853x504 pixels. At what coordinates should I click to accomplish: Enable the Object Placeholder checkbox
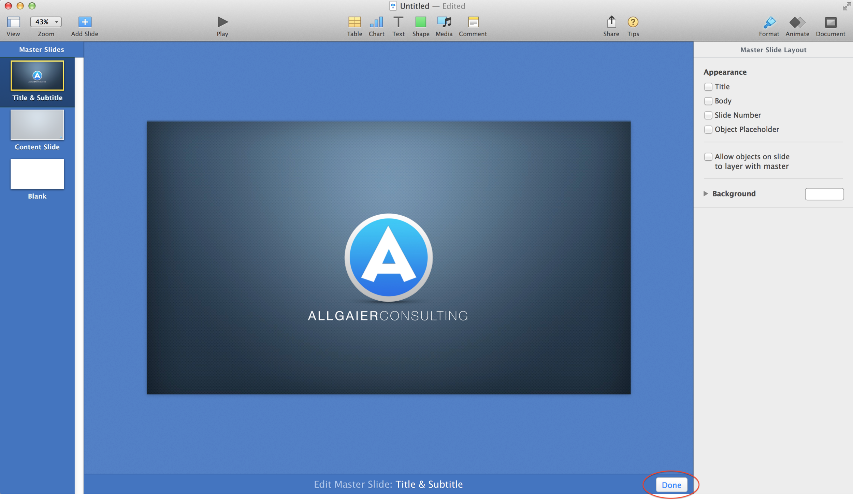click(708, 130)
